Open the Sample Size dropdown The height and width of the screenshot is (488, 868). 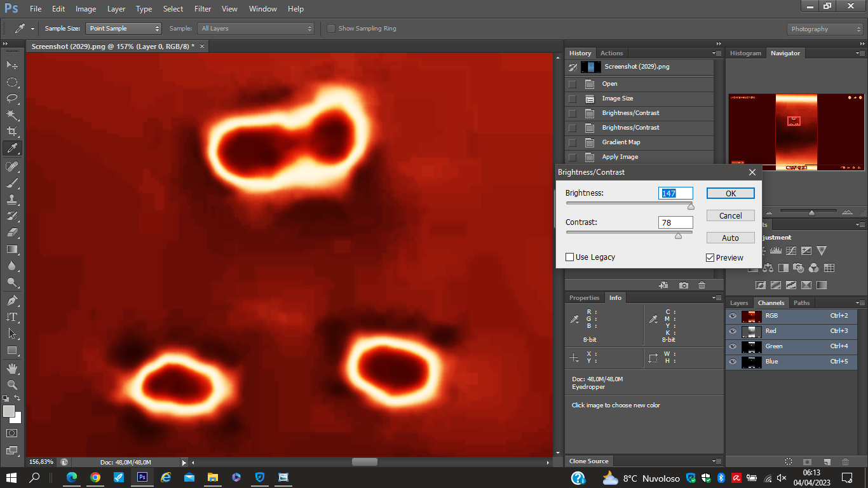(x=123, y=29)
